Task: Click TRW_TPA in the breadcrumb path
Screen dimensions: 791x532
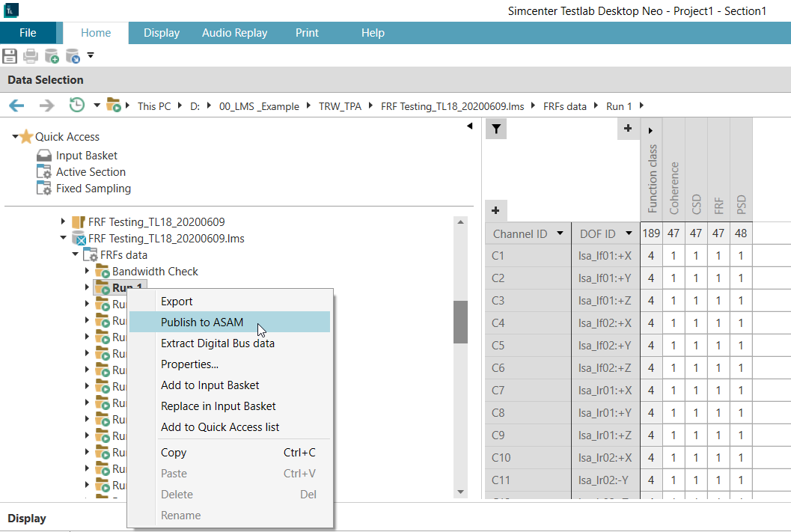Action: 340,106
